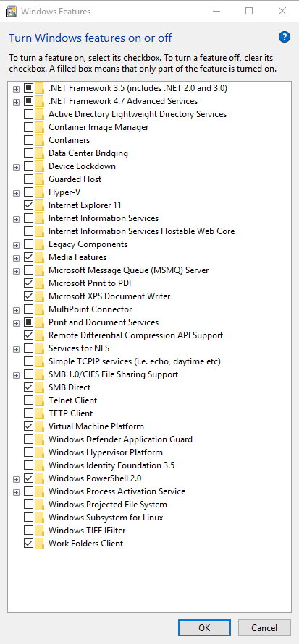Click the folder icon beside Internet Explorer 11
This screenshot has height=644, width=299.
pos(40,205)
